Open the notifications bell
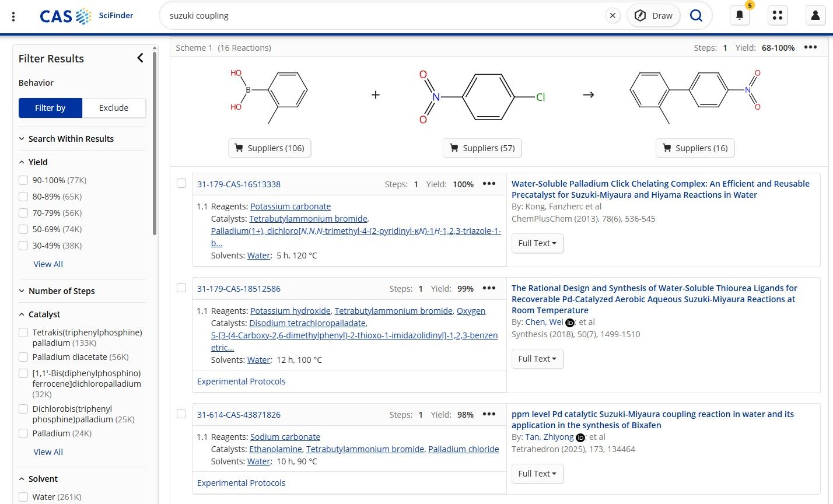This screenshot has height=504, width=833. click(x=740, y=16)
